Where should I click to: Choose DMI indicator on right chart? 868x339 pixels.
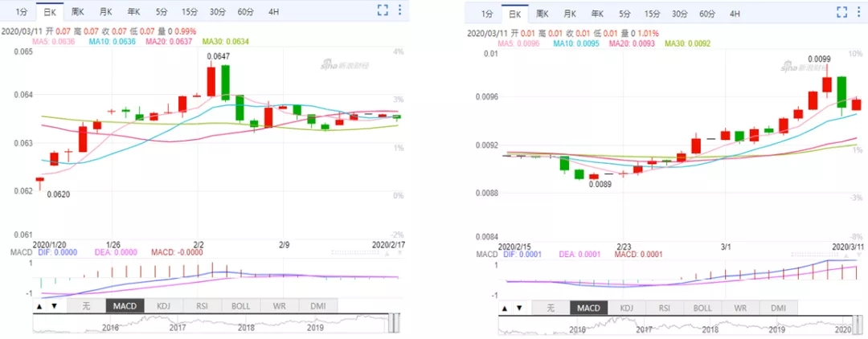[x=778, y=308]
